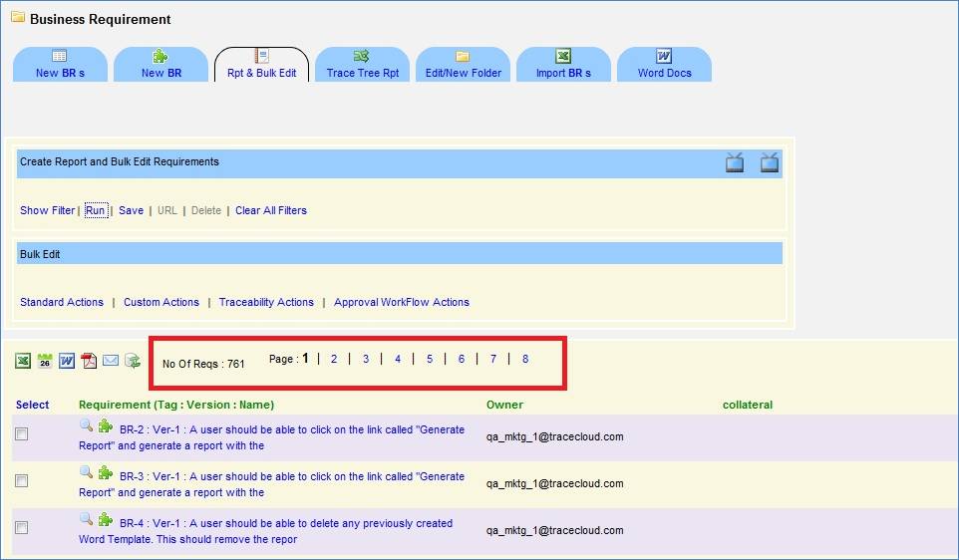Click the green puzzle icon beside BR-3
This screenshot has height=560, width=959.
(106, 473)
